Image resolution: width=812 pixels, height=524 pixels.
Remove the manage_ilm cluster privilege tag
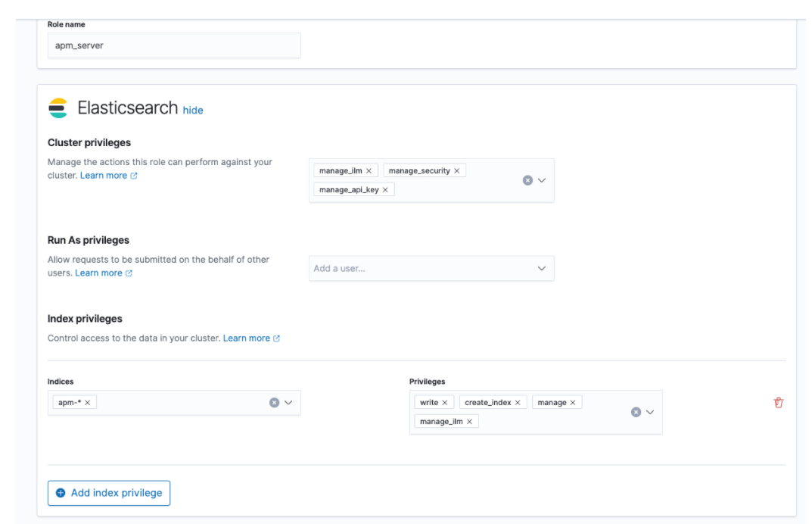point(369,171)
